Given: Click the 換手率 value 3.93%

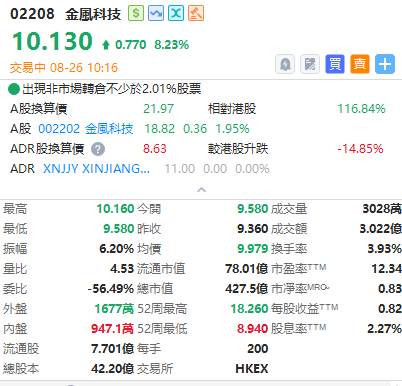Looking at the screenshot, I should (x=384, y=249).
